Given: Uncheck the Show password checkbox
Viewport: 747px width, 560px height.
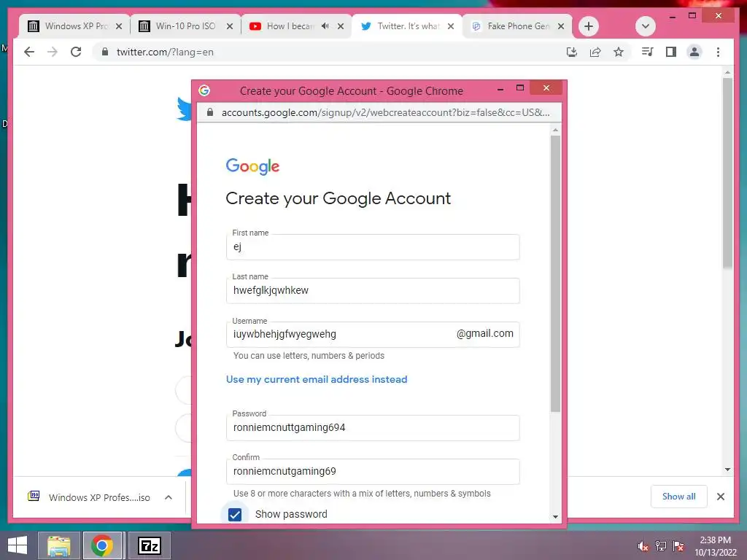Looking at the screenshot, I should click(x=235, y=514).
